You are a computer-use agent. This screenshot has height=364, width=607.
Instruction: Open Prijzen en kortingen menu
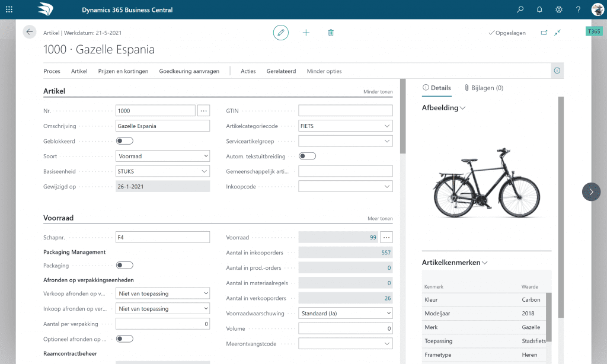(x=123, y=71)
